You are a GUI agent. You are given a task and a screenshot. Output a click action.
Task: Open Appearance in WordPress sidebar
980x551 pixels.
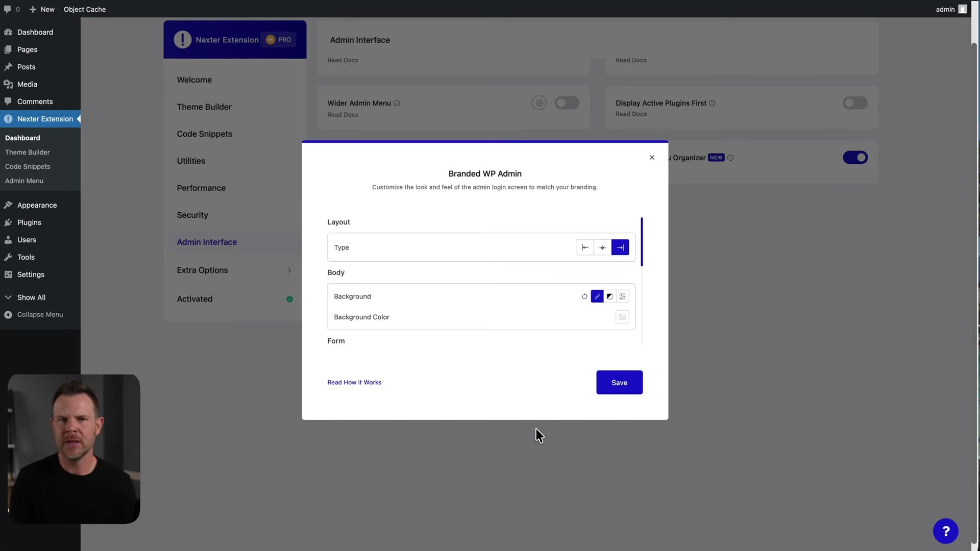[x=37, y=205]
